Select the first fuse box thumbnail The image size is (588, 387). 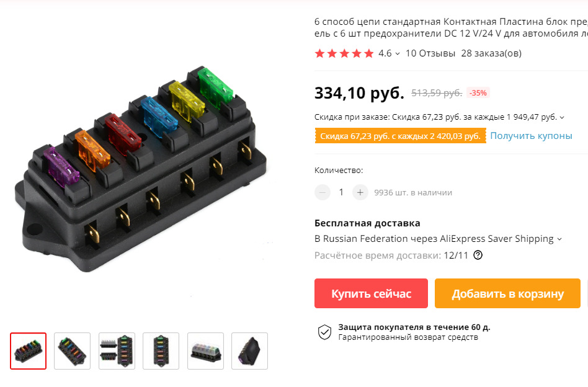coord(28,351)
